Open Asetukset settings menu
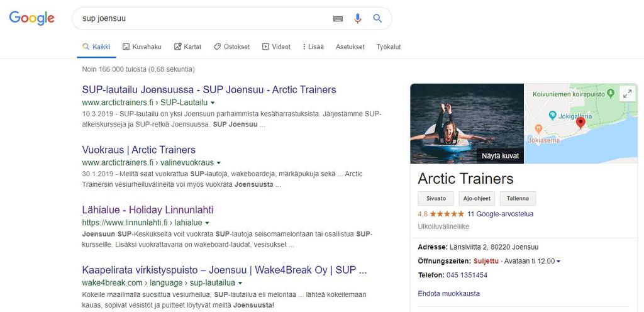This screenshot has height=312, width=644. coord(350,47)
